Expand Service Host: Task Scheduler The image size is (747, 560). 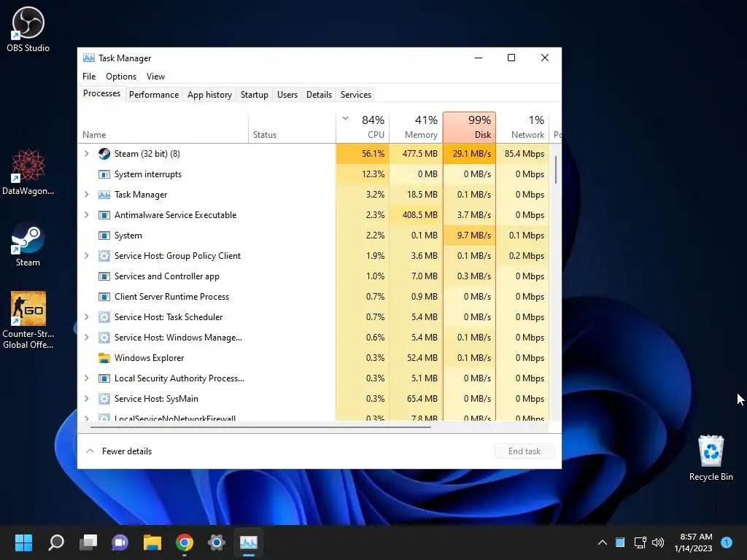[x=86, y=317]
